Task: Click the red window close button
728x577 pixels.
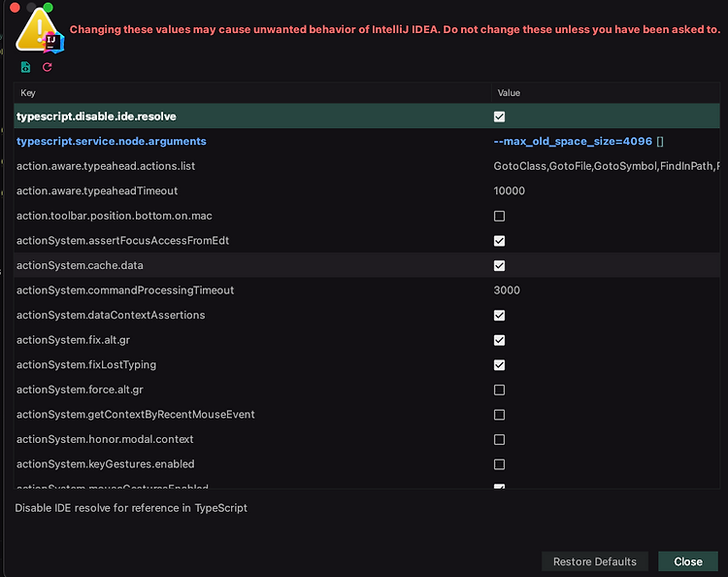Action: (x=15, y=8)
